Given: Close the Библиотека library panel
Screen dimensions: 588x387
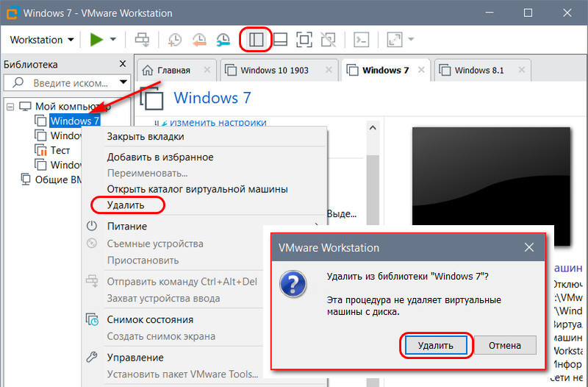Looking at the screenshot, I should (x=122, y=64).
